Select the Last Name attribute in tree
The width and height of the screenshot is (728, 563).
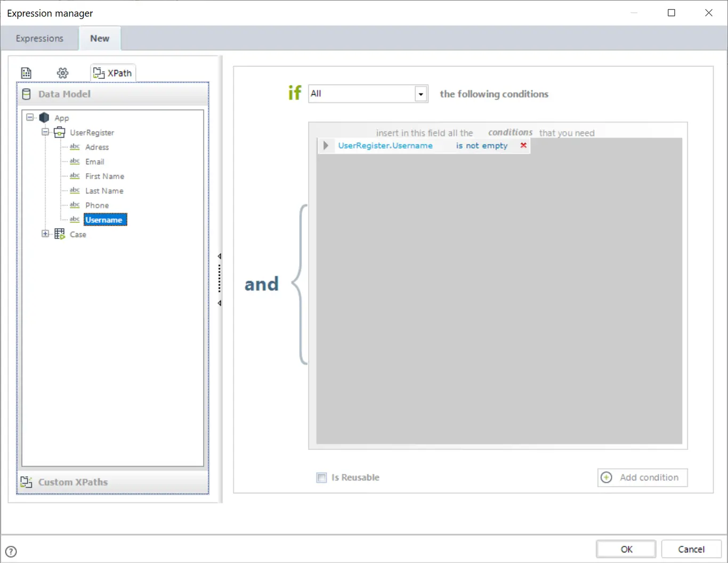point(104,191)
